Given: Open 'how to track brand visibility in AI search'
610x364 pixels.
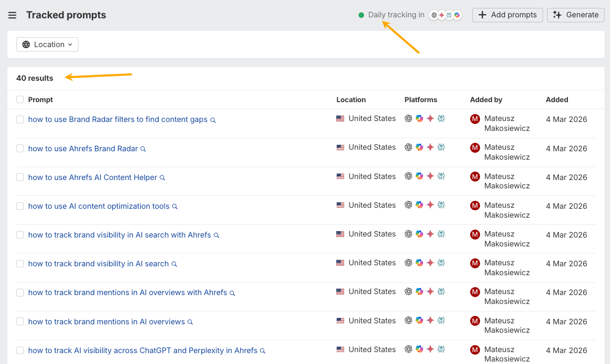Looking at the screenshot, I should [98, 263].
